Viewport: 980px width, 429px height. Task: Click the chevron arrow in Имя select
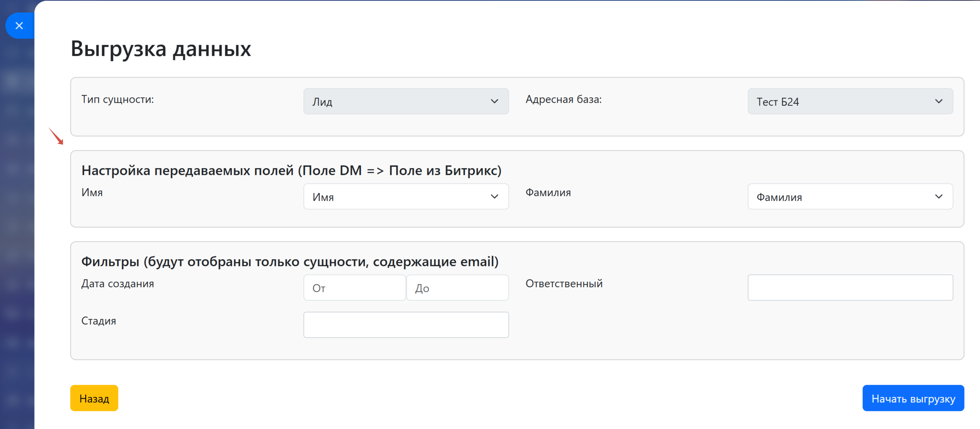coord(494,196)
